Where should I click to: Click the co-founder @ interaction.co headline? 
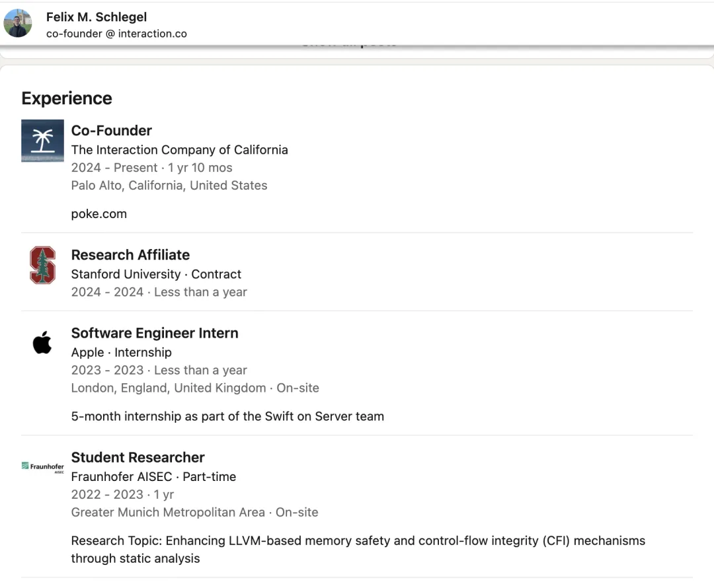click(116, 34)
